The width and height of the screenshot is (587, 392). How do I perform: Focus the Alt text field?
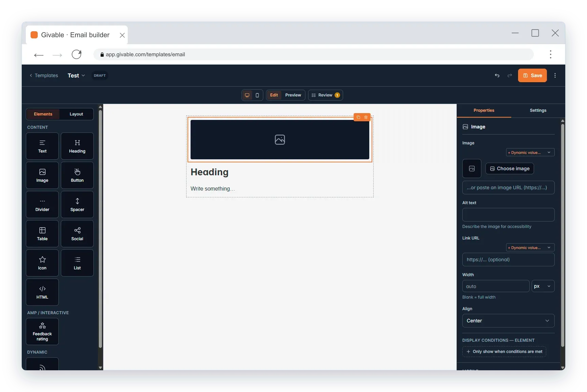click(508, 215)
